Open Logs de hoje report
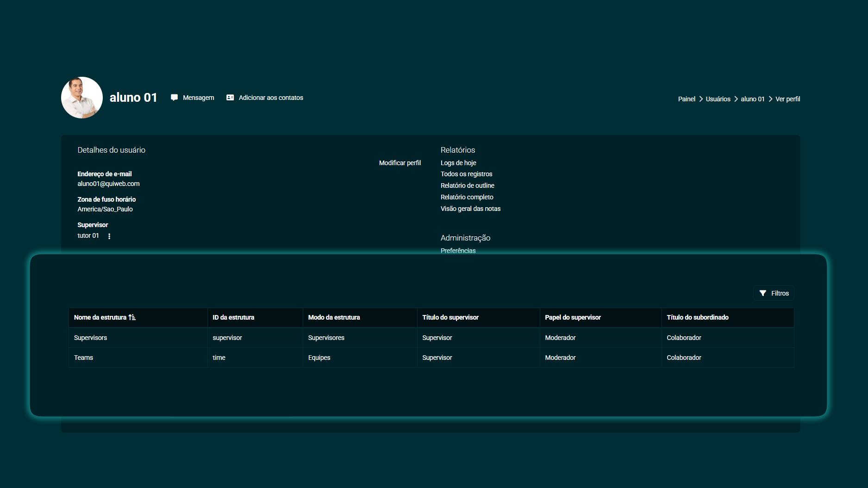 tap(458, 163)
